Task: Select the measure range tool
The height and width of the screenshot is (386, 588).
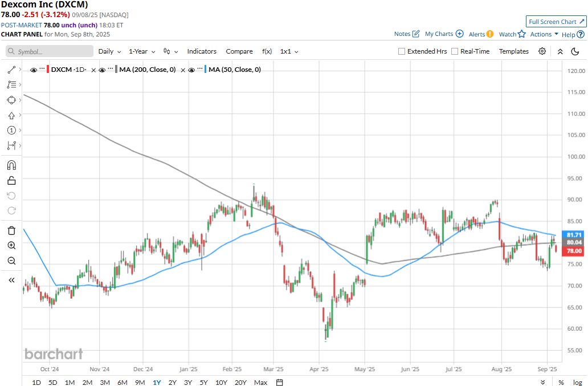Action: pos(11,145)
